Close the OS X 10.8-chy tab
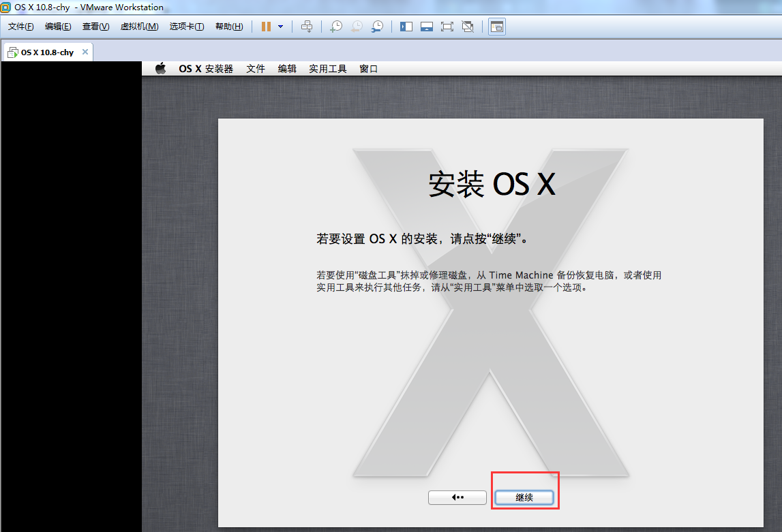Image resolution: width=782 pixels, height=532 pixels. [x=85, y=52]
